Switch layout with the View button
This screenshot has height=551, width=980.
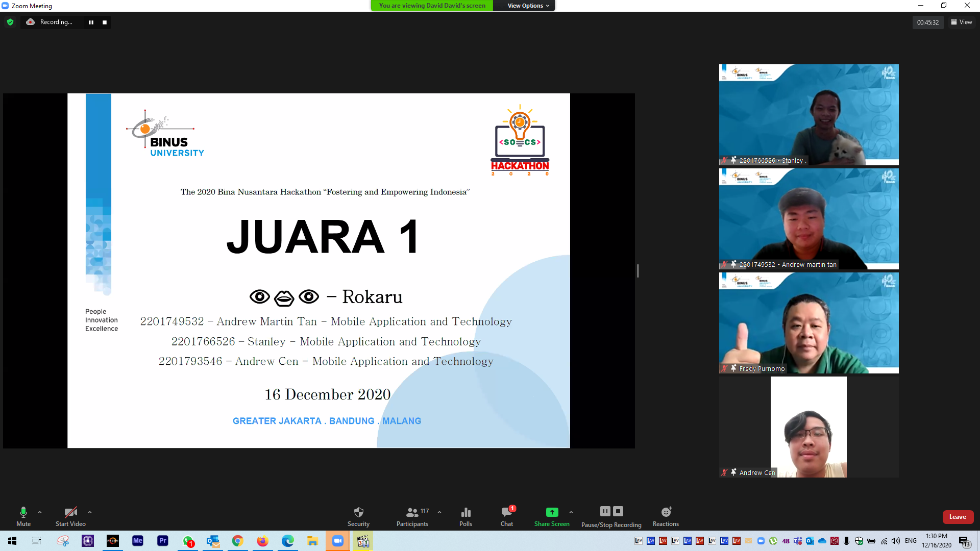(962, 22)
